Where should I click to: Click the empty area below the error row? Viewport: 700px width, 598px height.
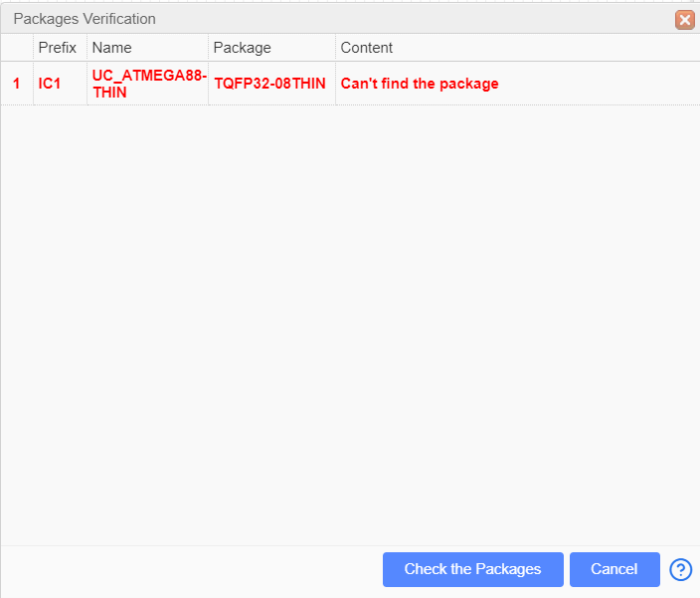click(348, 318)
